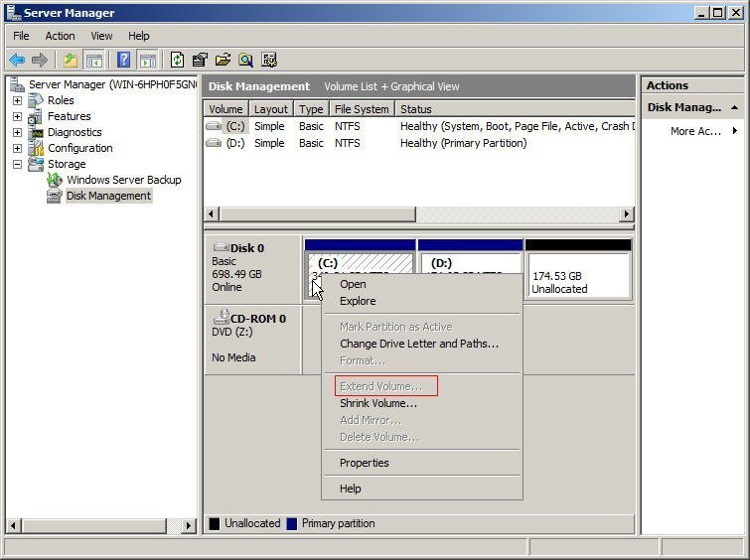750x560 pixels.
Task: Sort by Layout column header
Action: (271, 109)
